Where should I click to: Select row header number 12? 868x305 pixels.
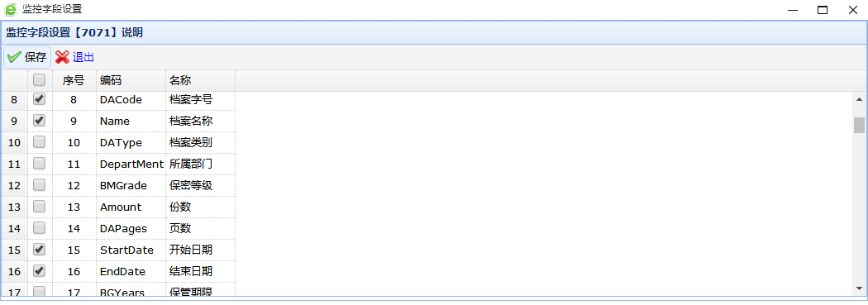[x=14, y=185]
